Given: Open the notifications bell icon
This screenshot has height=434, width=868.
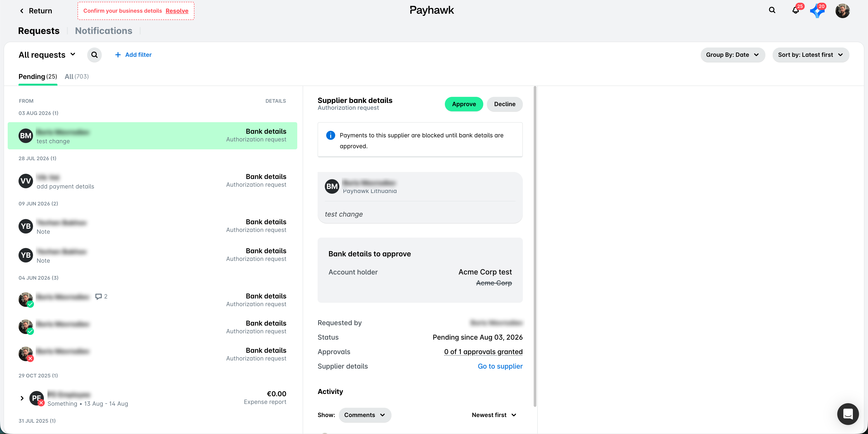Looking at the screenshot, I should coord(796,10).
